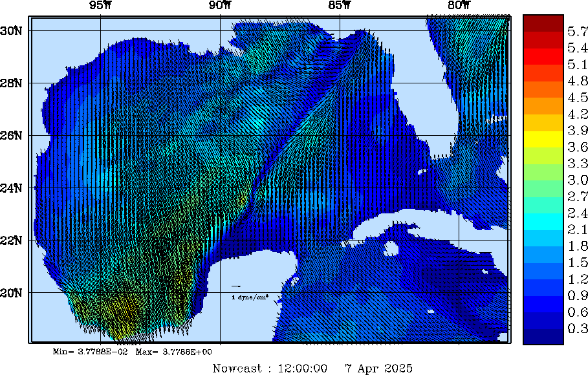The height and width of the screenshot is (375, 588).
Task: Click the 5.7 colorbar label
Action: click(x=578, y=32)
